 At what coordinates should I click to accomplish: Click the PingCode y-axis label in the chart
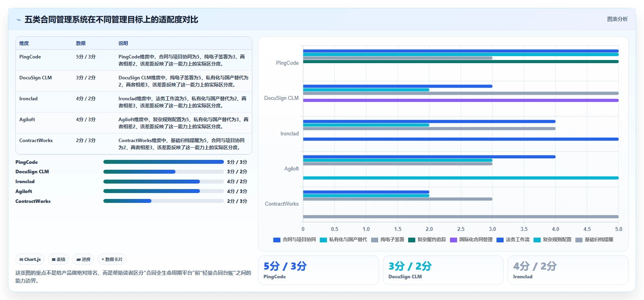click(x=287, y=63)
